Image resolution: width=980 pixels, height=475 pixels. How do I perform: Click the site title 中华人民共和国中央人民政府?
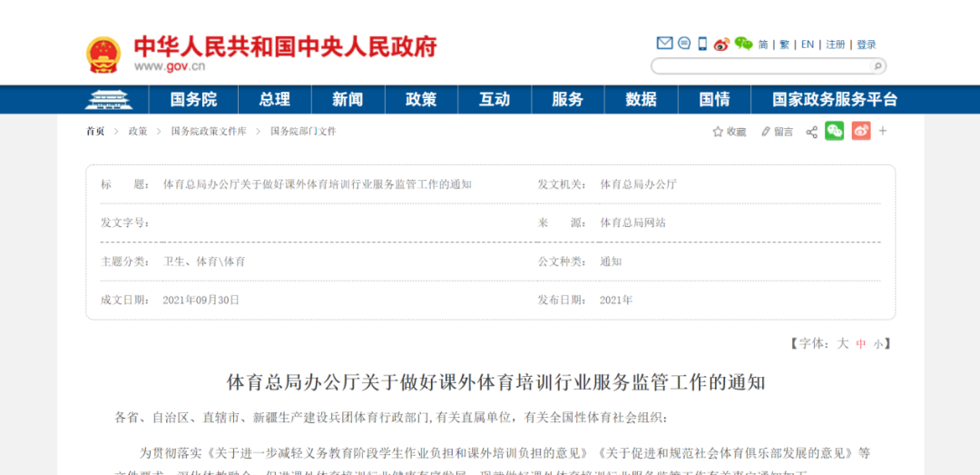point(285,47)
